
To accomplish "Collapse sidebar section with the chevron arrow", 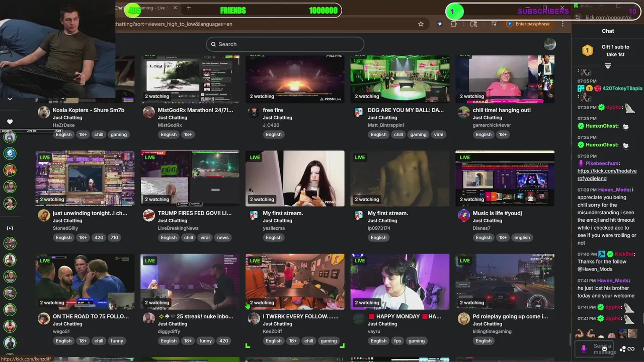I will pos(10,99).
